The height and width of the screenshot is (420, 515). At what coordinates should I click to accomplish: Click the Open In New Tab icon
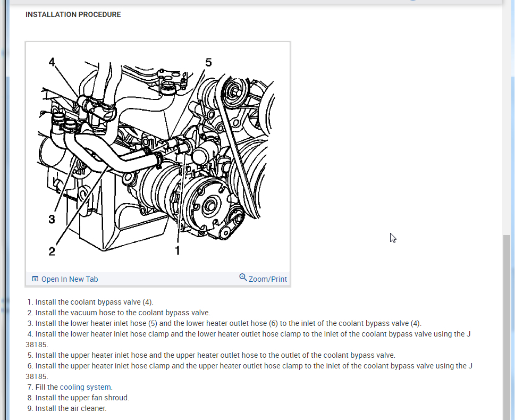pyautogui.click(x=35, y=279)
